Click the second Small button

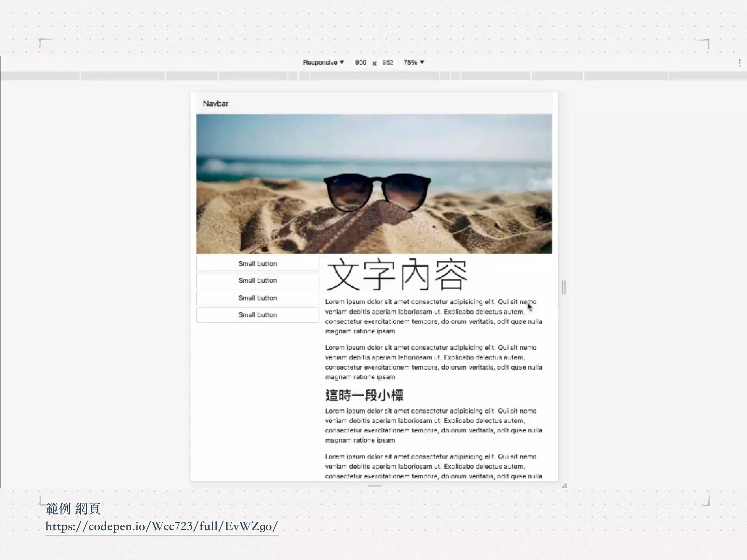258,280
